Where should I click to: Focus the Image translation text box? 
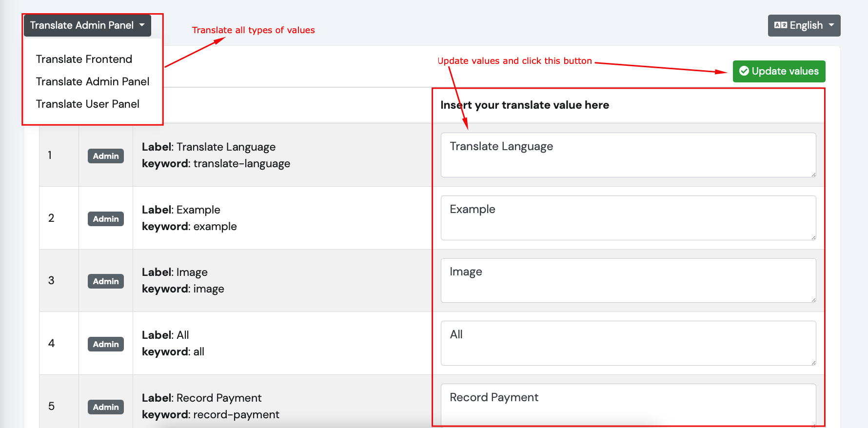[628, 280]
